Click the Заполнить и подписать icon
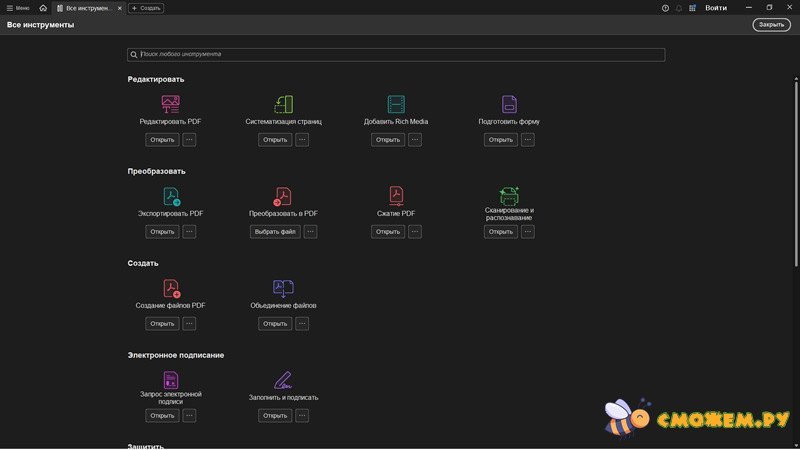 coord(283,380)
